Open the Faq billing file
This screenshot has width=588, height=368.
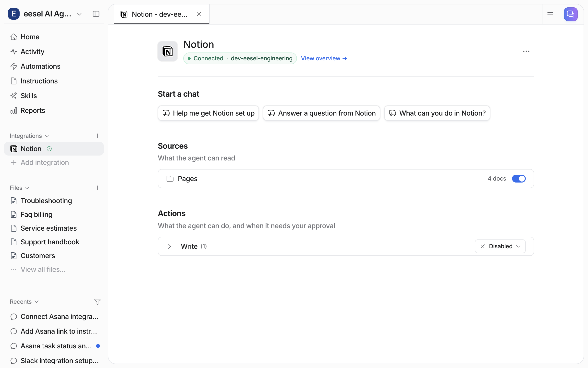coord(54,214)
